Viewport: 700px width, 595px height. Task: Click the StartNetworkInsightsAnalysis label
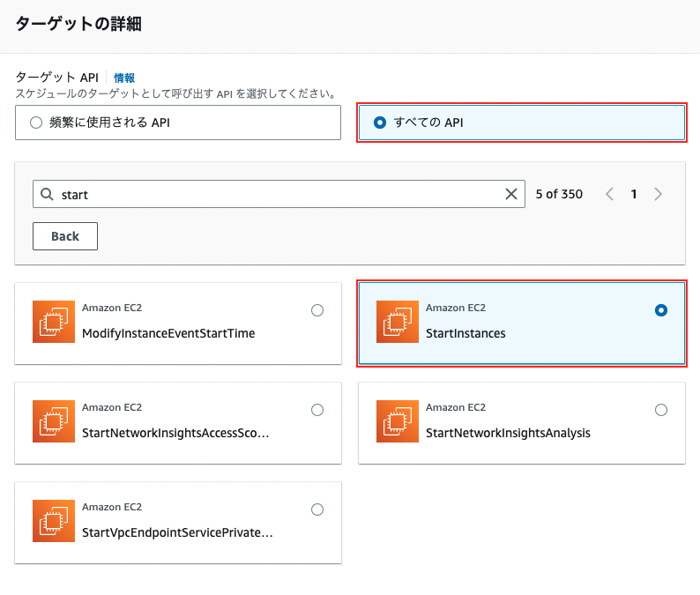[x=508, y=433]
